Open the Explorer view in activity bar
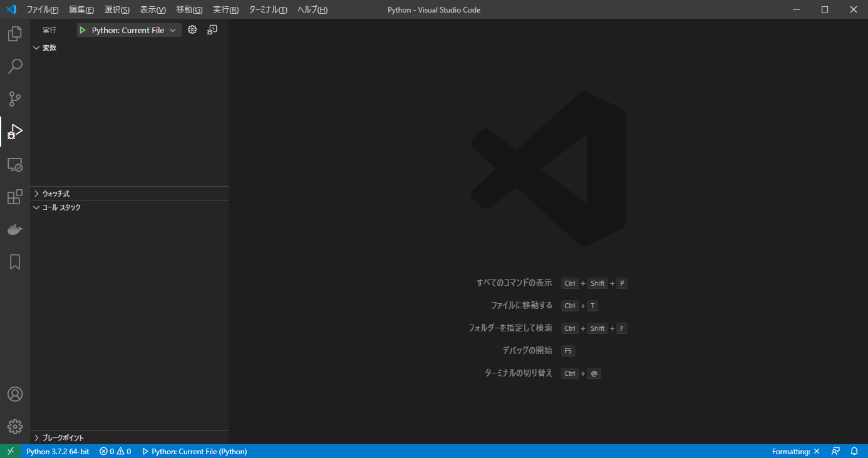 point(15,34)
